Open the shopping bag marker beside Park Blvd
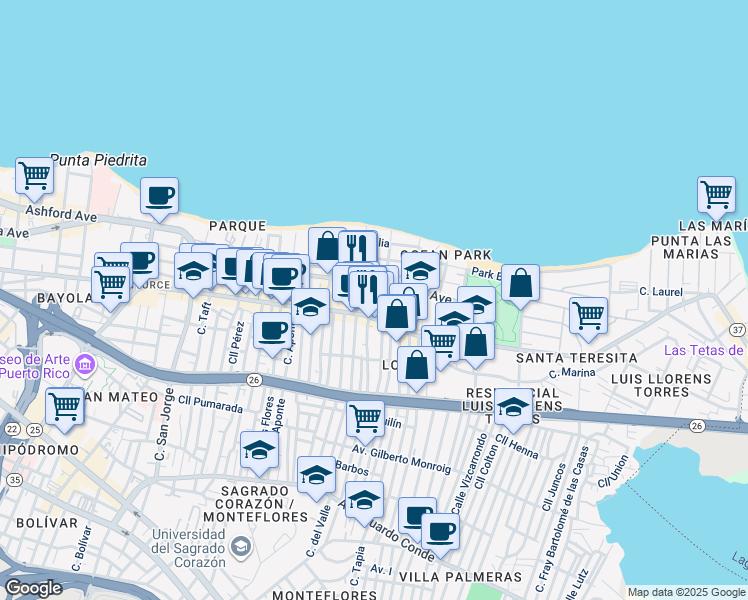The image size is (748, 600). (521, 283)
